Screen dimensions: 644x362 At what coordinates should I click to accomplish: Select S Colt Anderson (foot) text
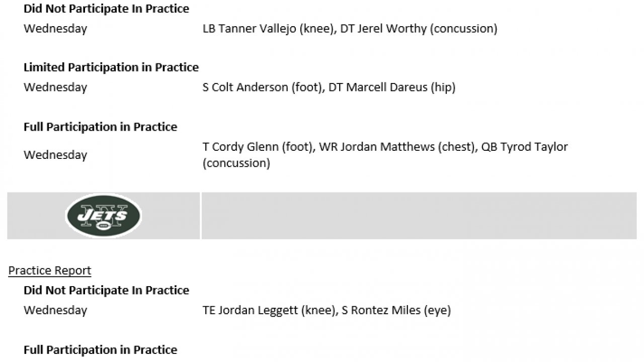coord(262,87)
